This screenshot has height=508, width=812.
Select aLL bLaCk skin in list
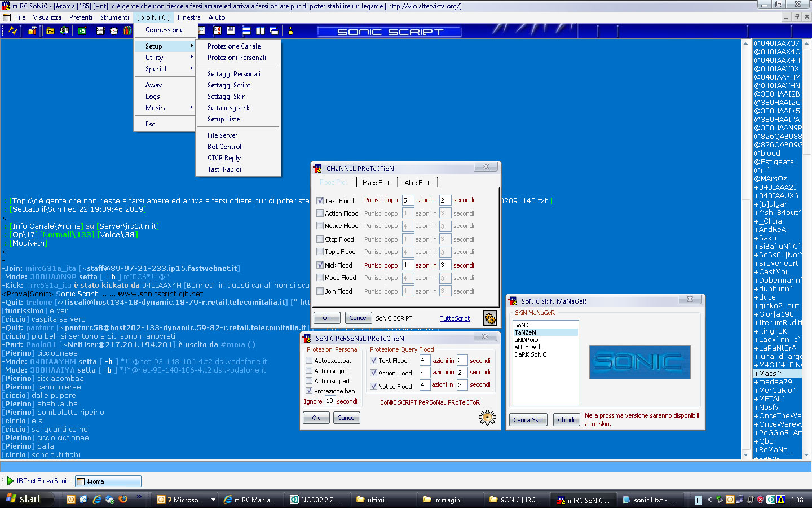coord(528,347)
